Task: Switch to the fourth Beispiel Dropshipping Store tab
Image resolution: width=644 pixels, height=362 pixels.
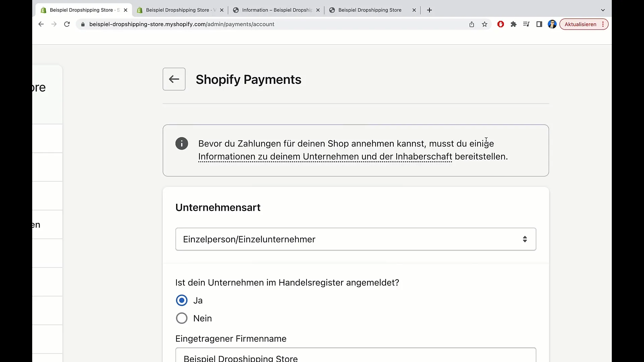Action: 372,10
